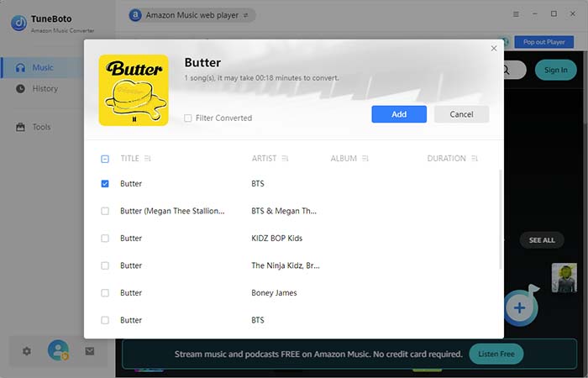This screenshot has width=588, height=378.
Task: Check Butter (Megan Thee Stallion...) row
Action: 105,211
